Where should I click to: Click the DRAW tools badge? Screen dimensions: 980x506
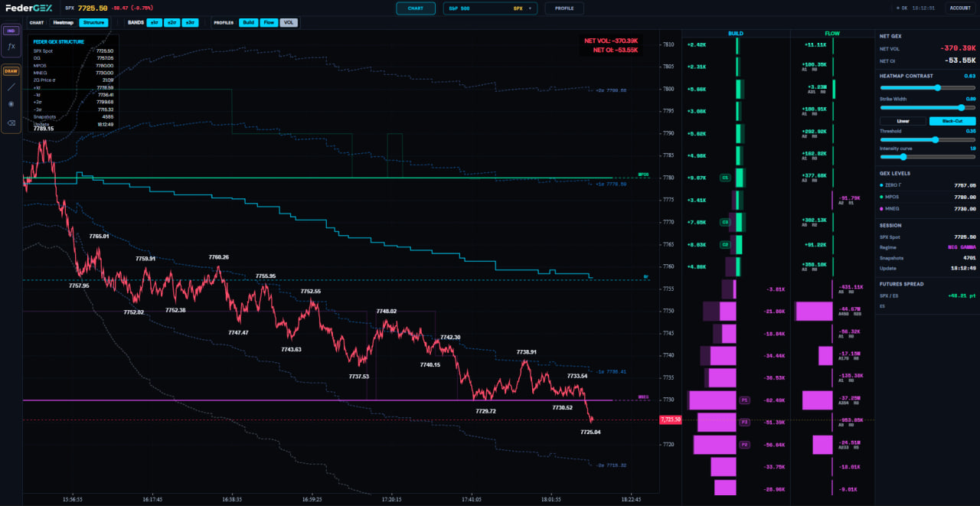coord(11,71)
